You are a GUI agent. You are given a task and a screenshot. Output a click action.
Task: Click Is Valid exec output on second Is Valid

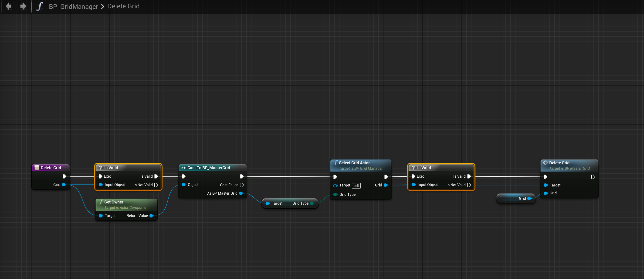469,176
